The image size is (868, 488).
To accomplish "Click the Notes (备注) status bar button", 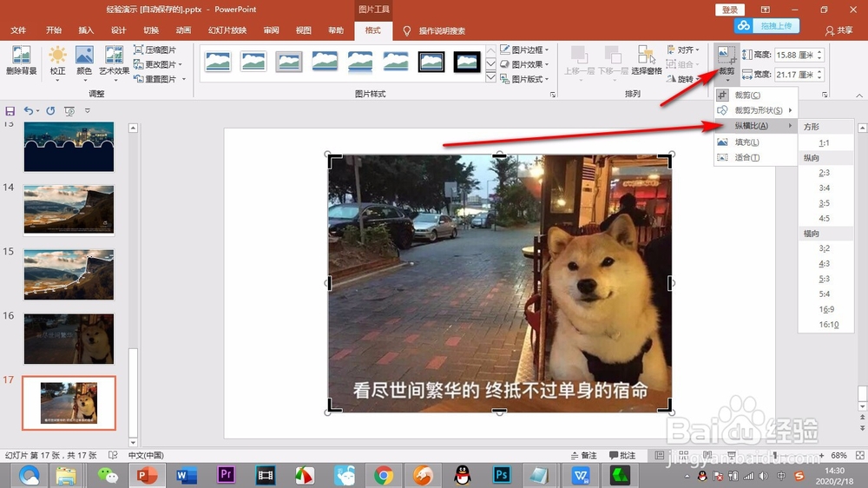I will tap(584, 455).
